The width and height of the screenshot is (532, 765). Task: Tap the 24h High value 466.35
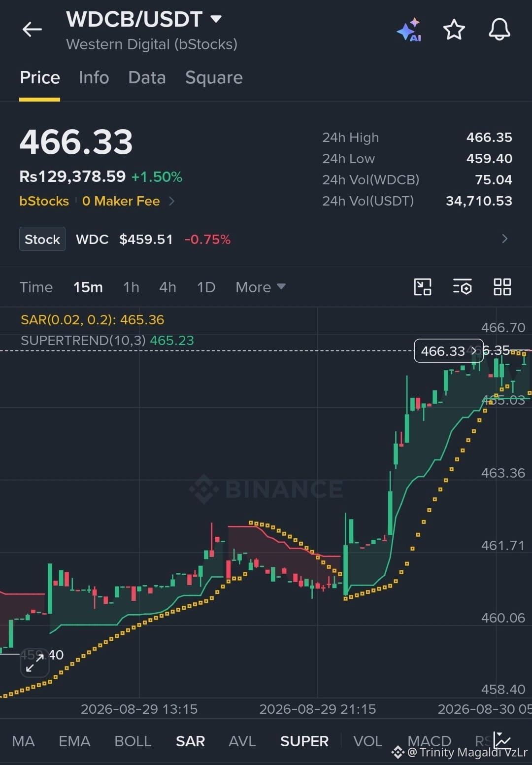click(489, 137)
